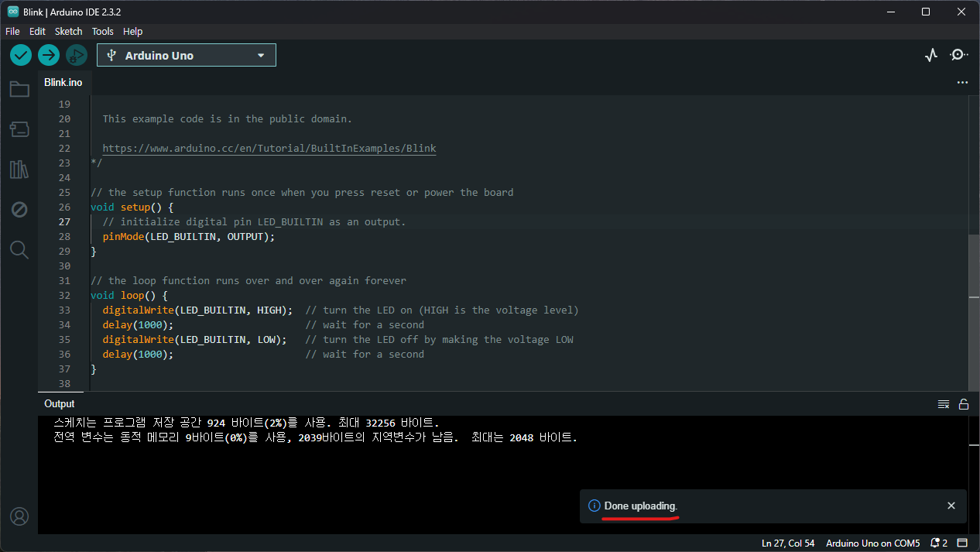Screen dimensions: 980x552
Task: Click Ln 27, Col 54 cursor position
Action: click(x=788, y=543)
